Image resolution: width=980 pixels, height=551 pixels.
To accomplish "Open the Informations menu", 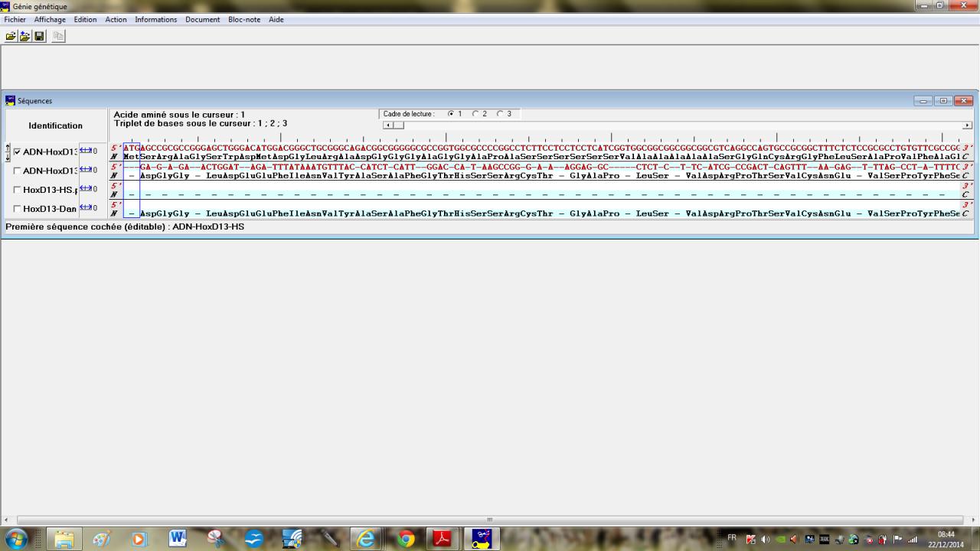I will click(156, 20).
